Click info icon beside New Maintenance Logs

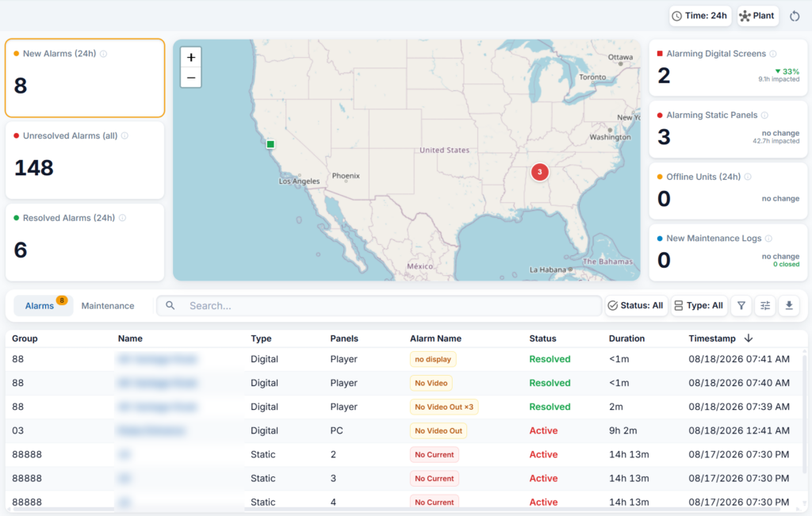point(769,239)
